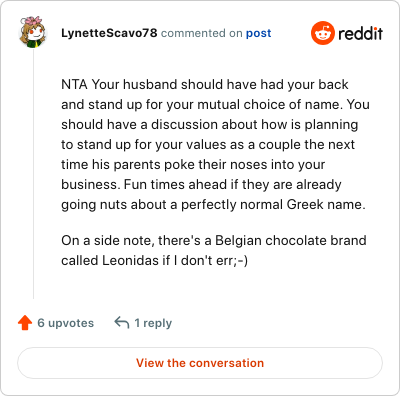
Task: Click the Reddit Snoo logo icon
Action: (x=322, y=33)
